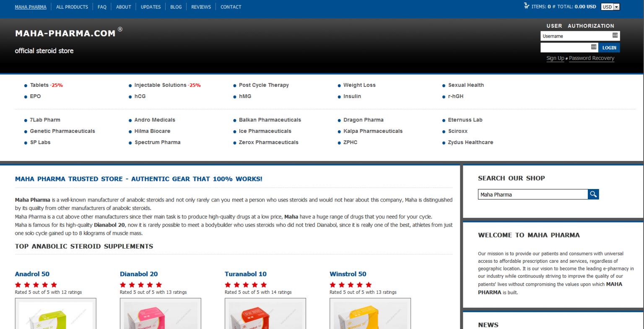Screen dimensions: 644x329
Task: Open the All Products menu item
Action: click(72, 7)
